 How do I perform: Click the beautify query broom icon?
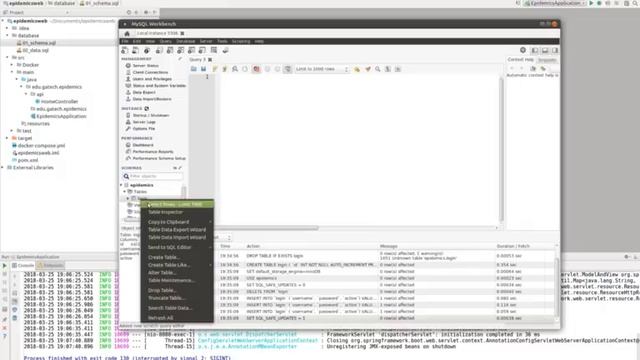[368, 69]
